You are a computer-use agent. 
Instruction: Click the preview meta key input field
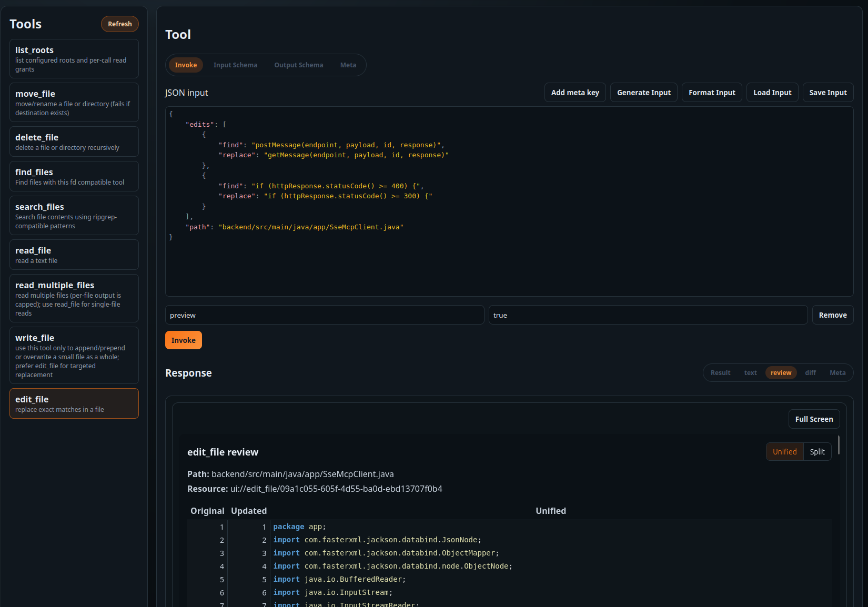pyautogui.click(x=324, y=315)
